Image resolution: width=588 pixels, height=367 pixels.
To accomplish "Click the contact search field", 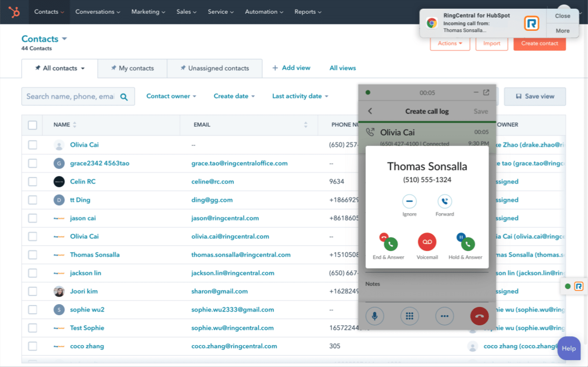I will [70, 96].
